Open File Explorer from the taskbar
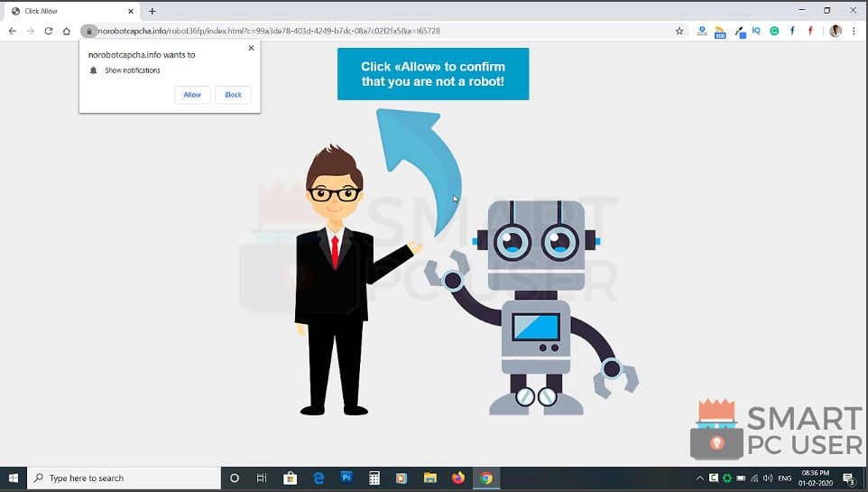The image size is (868, 492). (430, 478)
